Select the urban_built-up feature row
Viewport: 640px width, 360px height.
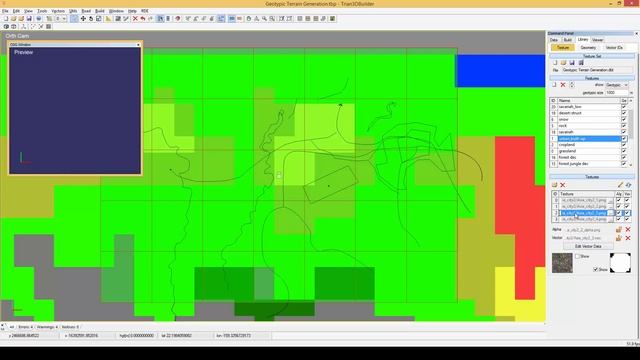589,139
